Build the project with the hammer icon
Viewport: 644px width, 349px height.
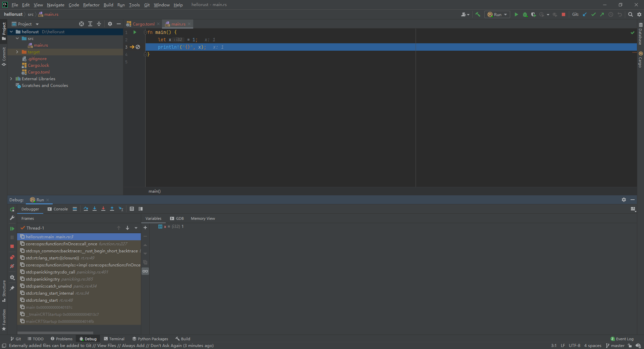tap(478, 14)
